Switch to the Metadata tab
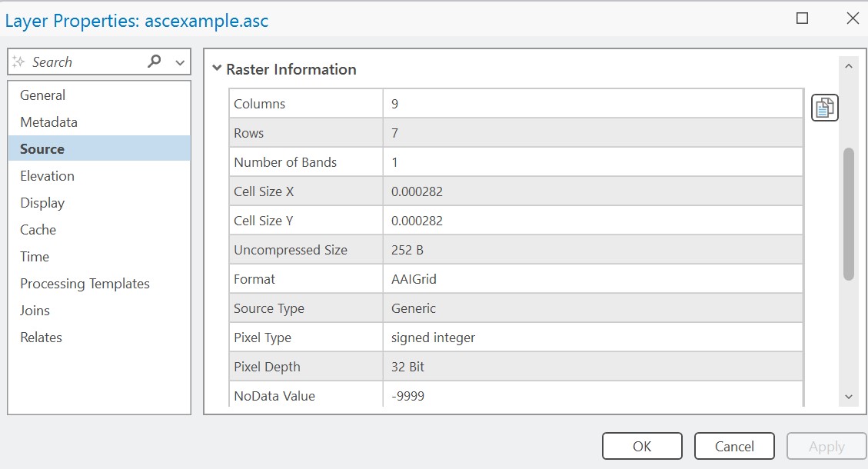Image resolution: width=868 pixels, height=469 pixels. [x=48, y=122]
